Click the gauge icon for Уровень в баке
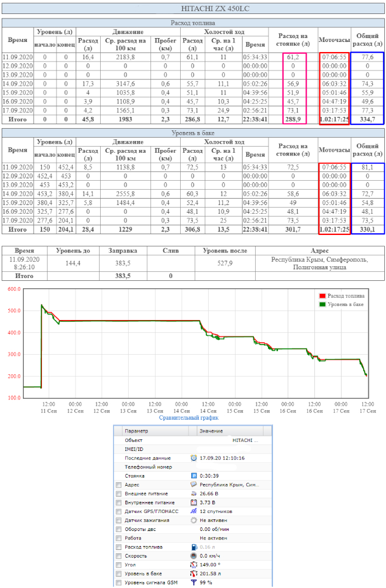 point(194,574)
